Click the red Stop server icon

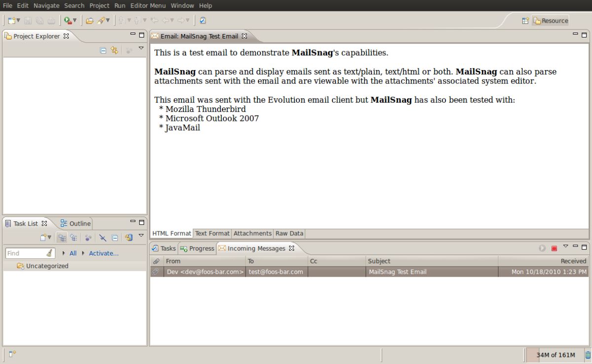pos(554,248)
